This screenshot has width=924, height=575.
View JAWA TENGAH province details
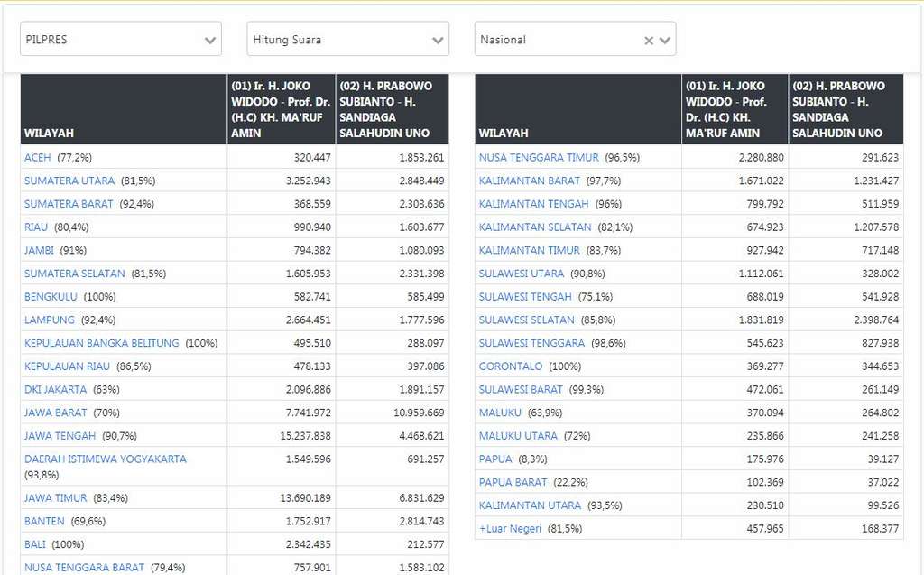point(60,436)
